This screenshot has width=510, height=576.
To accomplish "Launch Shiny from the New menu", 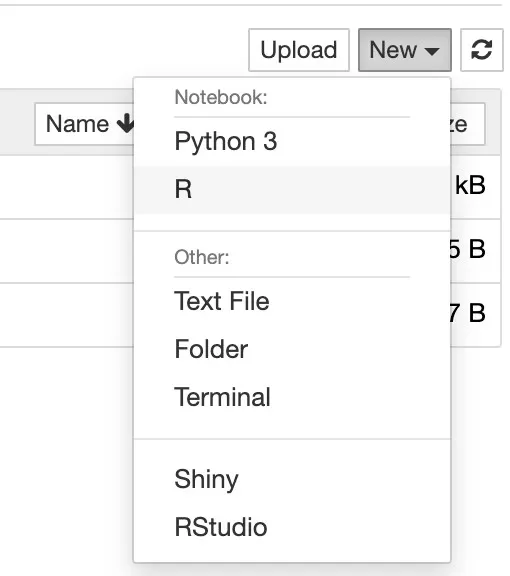I will coord(292,479).
